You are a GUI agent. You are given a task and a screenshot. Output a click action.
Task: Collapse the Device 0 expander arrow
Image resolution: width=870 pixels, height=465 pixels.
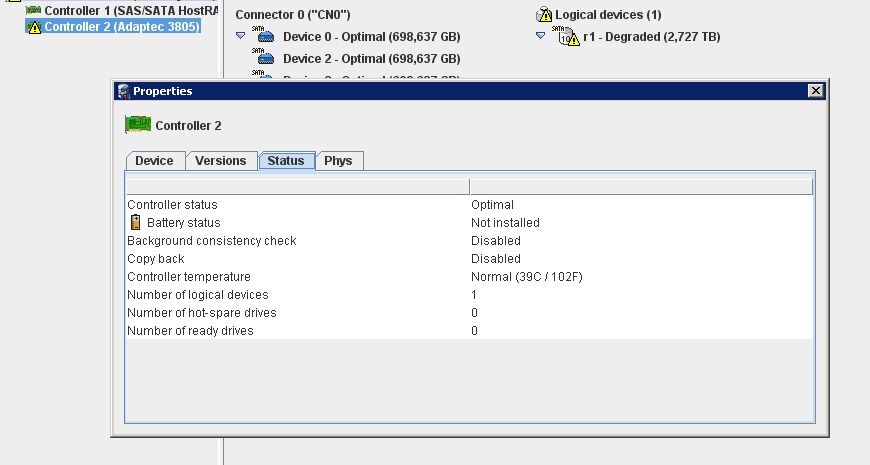click(x=240, y=36)
